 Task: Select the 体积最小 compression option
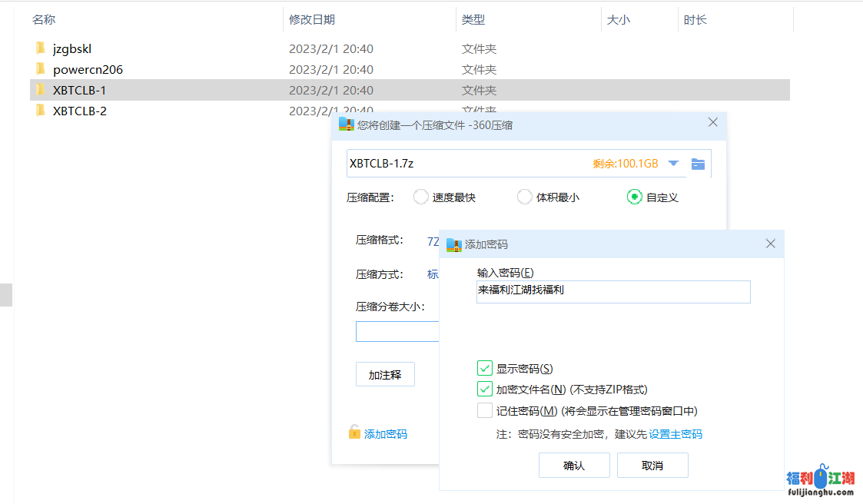pos(525,197)
